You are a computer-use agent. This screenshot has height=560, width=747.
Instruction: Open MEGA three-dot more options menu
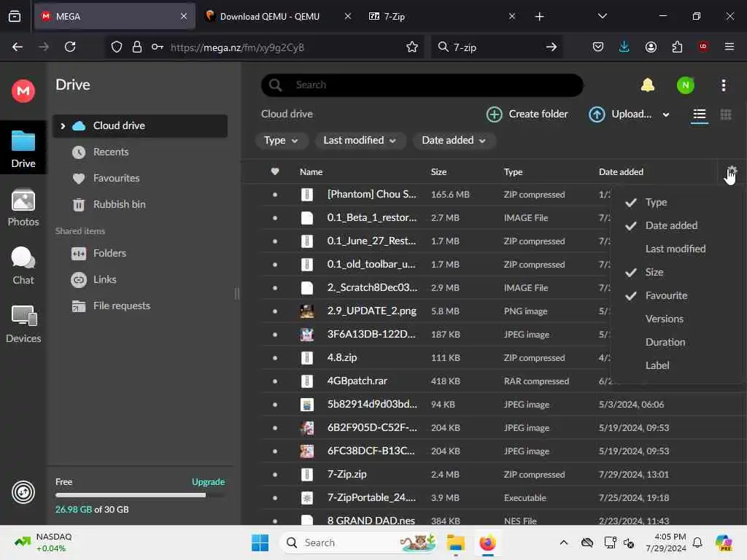click(x=723, y=85)
